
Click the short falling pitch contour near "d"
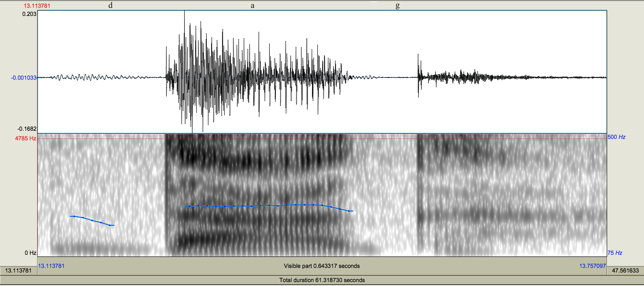coord(92,220)
